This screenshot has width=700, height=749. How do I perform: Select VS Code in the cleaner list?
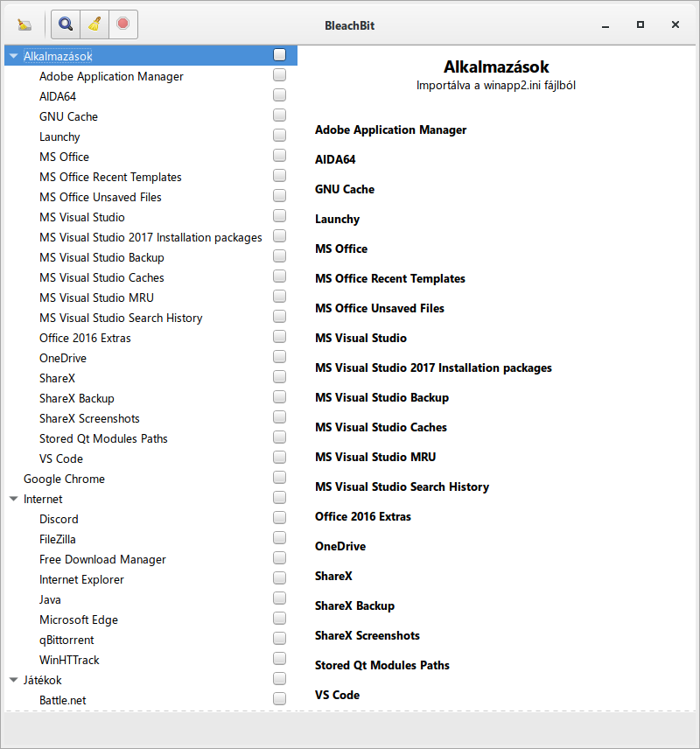(61, 458)
